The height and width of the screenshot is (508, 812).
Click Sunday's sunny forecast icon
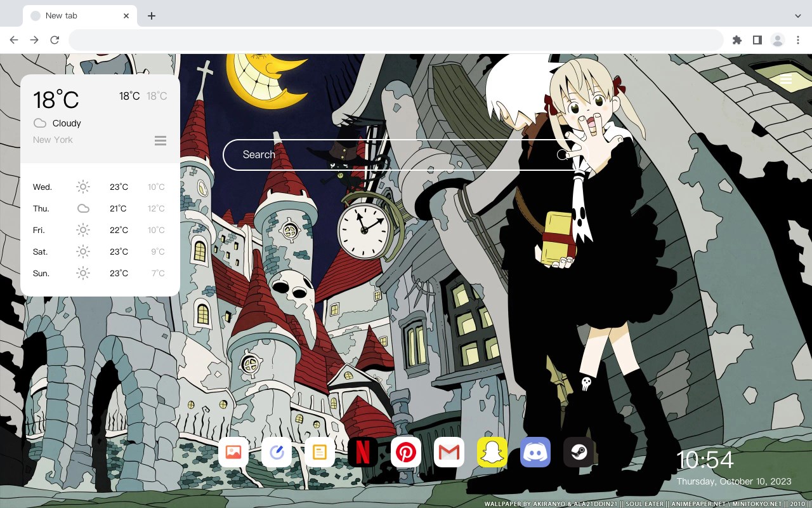click(x=83, y=273)
